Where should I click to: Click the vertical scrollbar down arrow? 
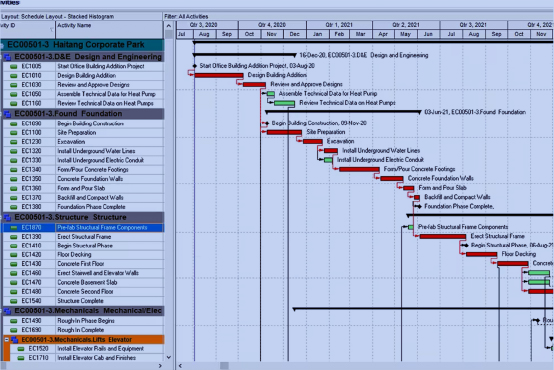(x=169, y=357)
